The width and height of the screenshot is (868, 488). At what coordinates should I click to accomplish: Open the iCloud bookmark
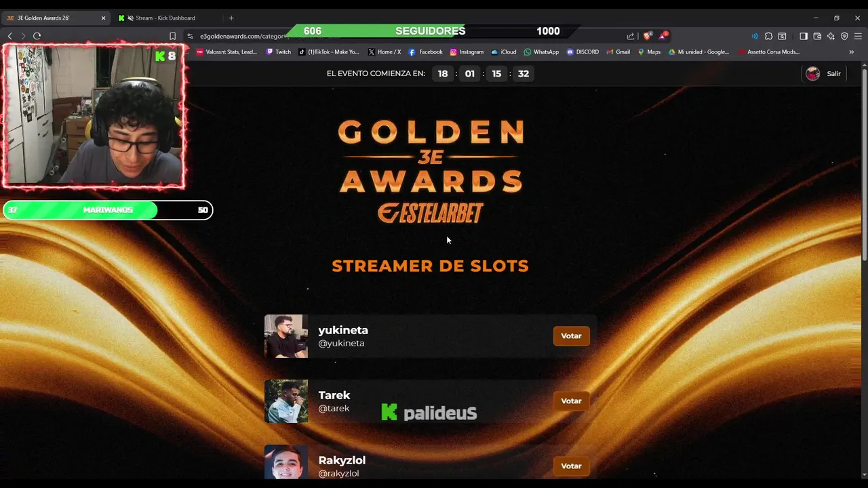click(504, 52)
